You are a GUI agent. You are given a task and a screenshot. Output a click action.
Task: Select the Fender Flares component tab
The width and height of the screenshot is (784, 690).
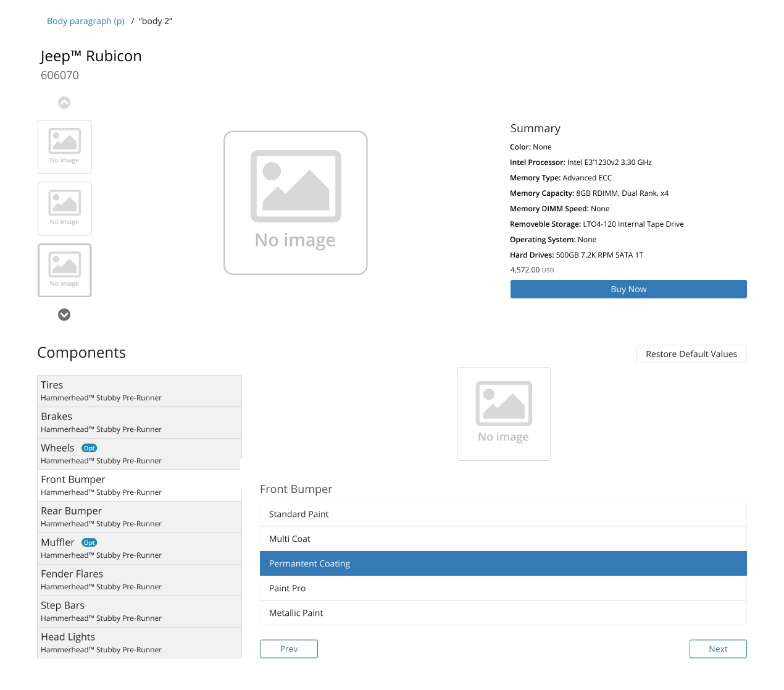coord(140,580)
